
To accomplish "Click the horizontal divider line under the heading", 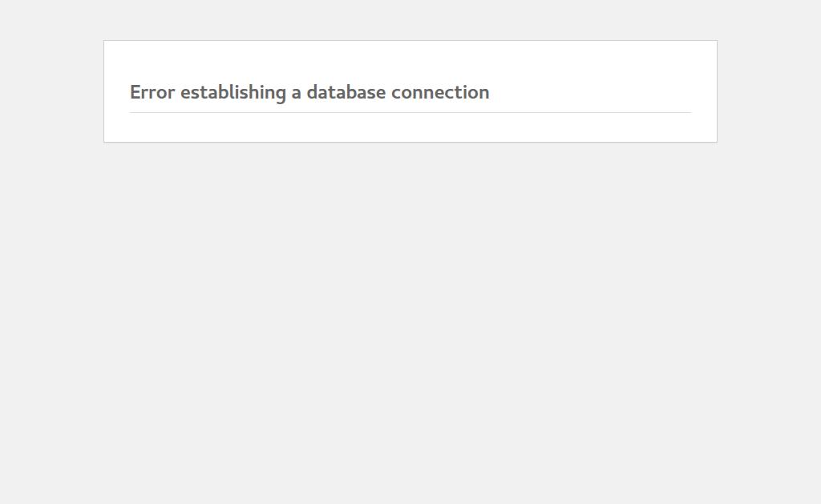I will pyautogui.click(x=410, y=112).
